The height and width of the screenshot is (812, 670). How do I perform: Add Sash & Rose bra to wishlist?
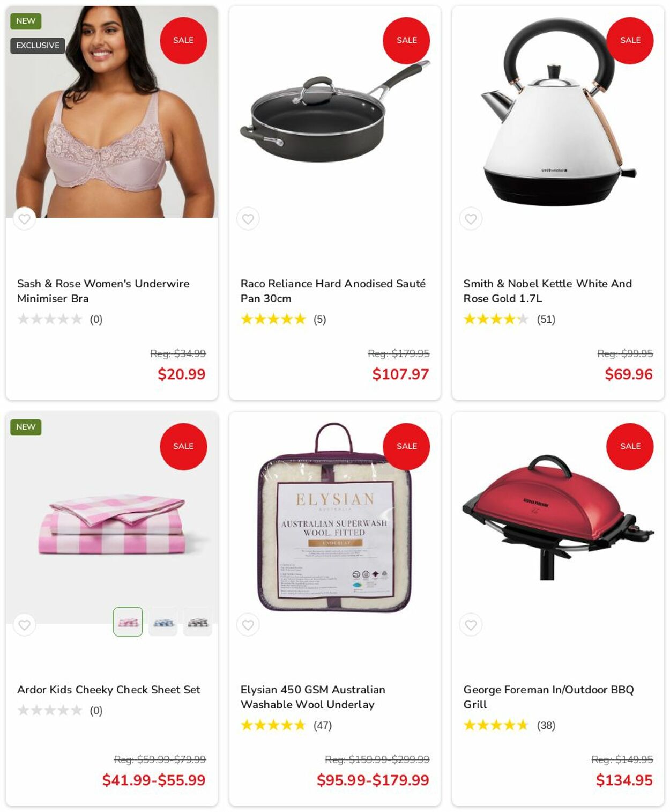click(24, 219)
